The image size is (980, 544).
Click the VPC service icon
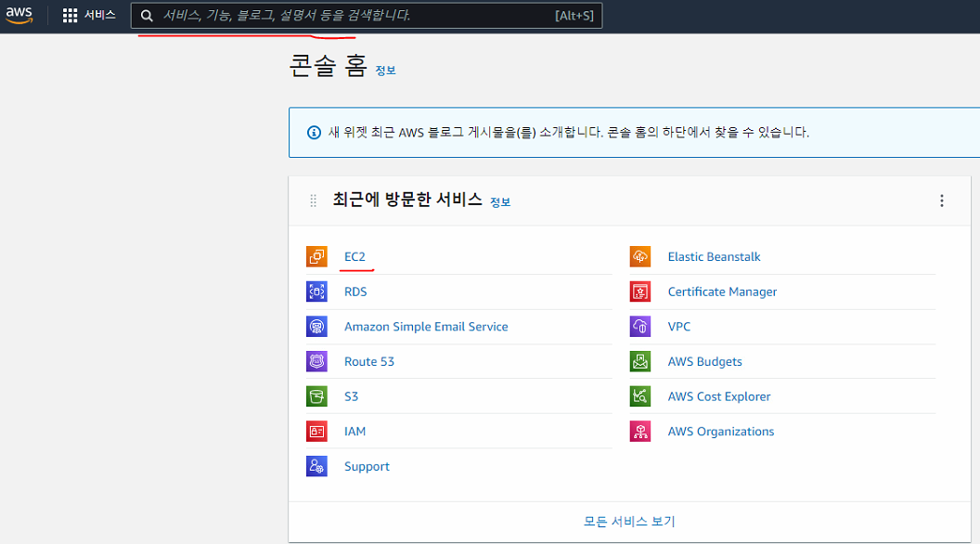(x=640, y=327)
